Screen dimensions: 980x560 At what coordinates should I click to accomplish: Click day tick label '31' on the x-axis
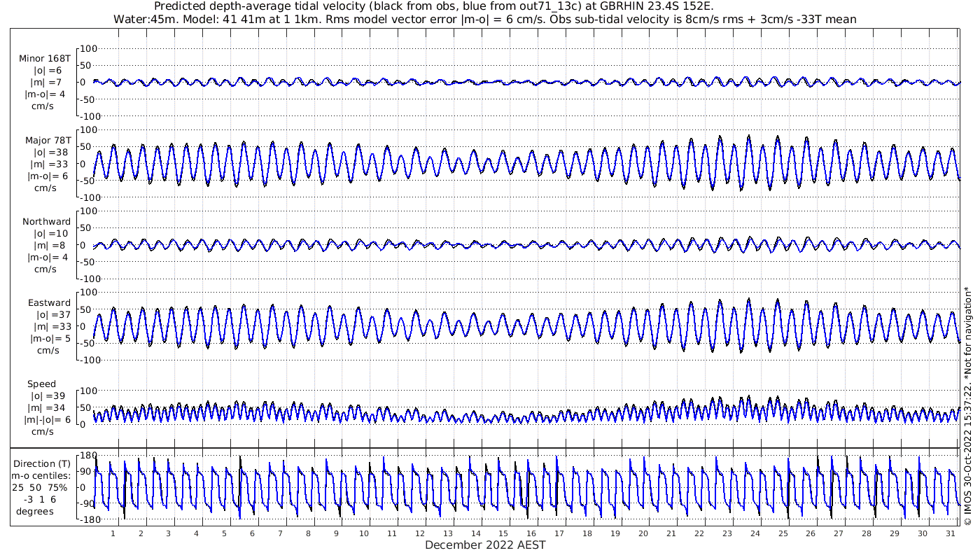pyautogui.click(x=951, y=533)
